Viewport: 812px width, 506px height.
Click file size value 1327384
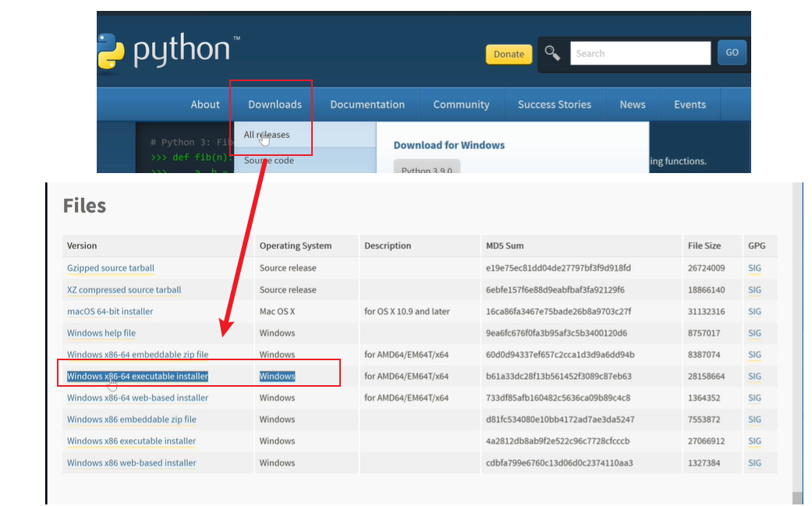[704, 462]
